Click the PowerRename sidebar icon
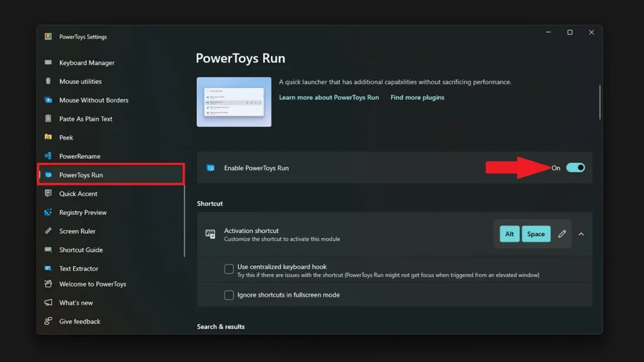644x362 pixels. (x=48, y=156)
